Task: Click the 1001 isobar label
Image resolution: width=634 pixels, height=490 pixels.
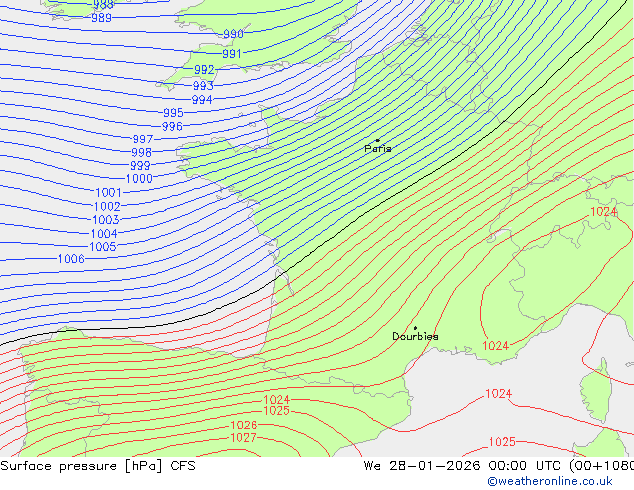Action: coord(108,192)
